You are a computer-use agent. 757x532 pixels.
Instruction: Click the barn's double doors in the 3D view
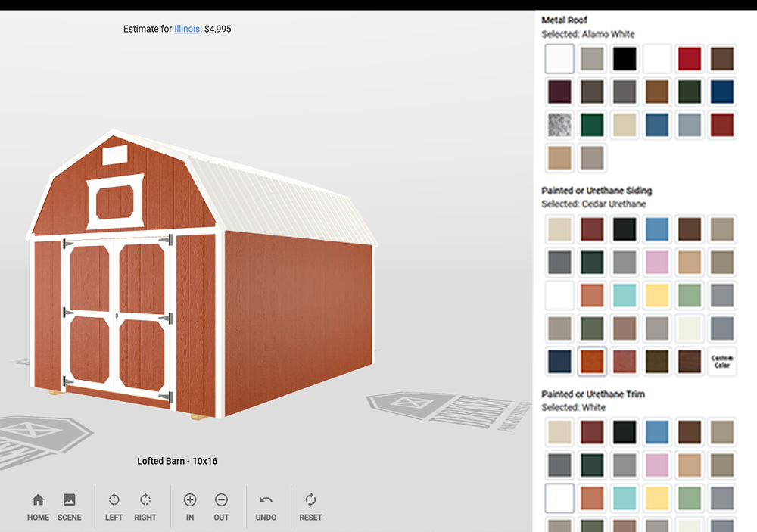117,314
